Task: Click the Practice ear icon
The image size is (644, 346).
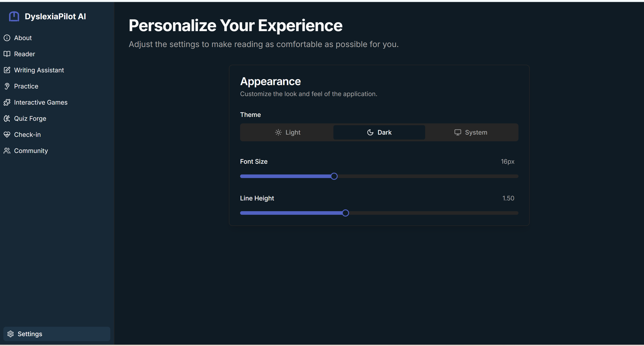Action: [7, 86]
